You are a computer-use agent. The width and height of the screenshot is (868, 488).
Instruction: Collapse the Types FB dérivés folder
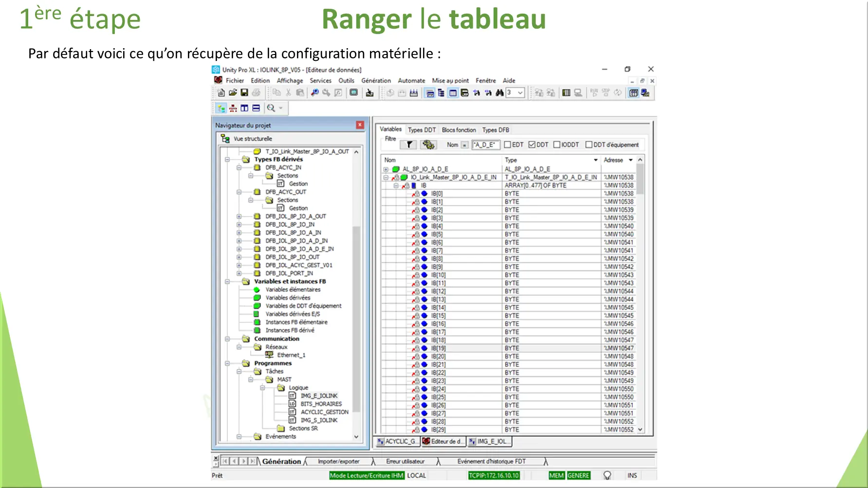(x=227, y=159)
